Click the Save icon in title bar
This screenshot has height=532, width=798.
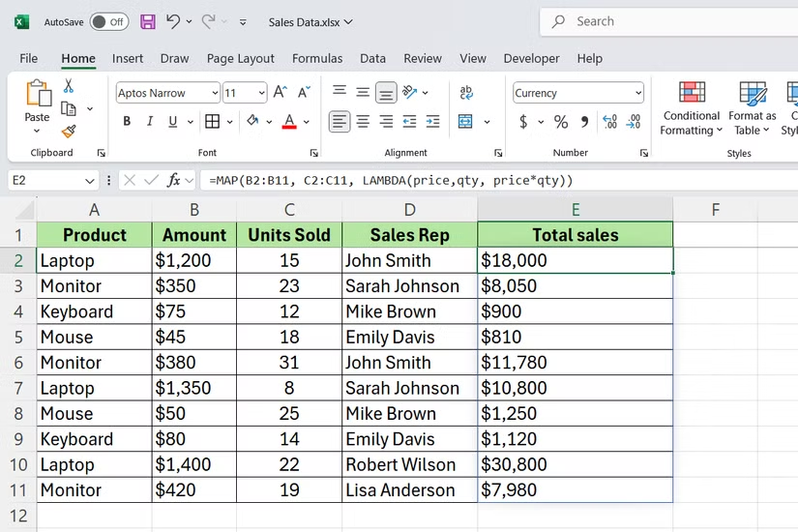pos(147,21)
